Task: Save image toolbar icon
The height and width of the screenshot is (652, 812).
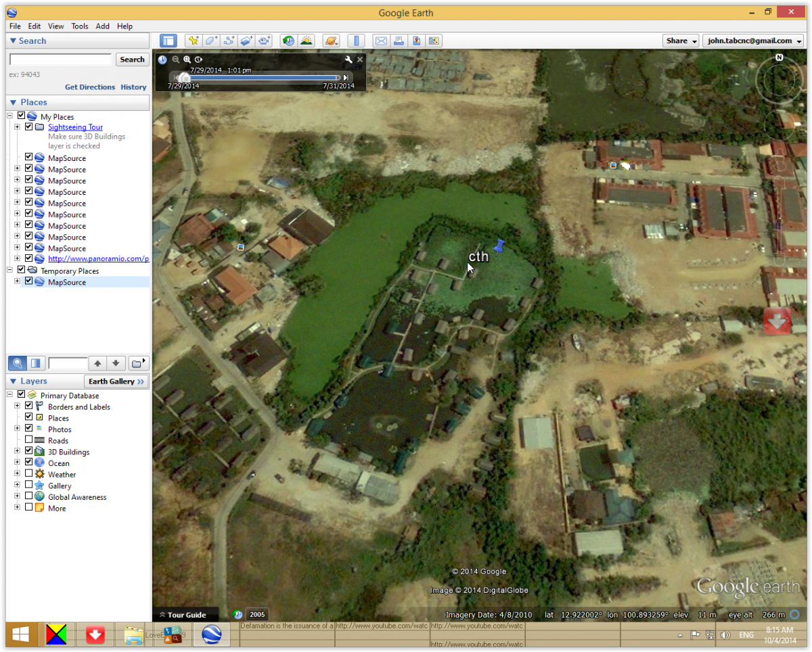Action: [416, 41]
